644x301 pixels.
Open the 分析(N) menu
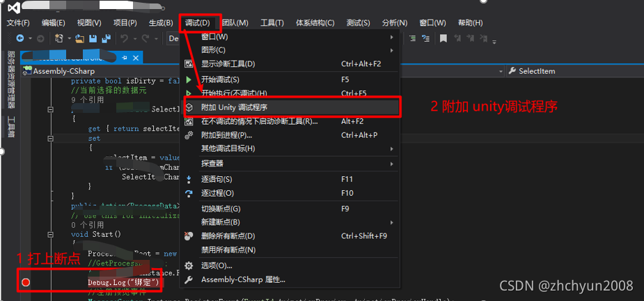pos(395,23)
